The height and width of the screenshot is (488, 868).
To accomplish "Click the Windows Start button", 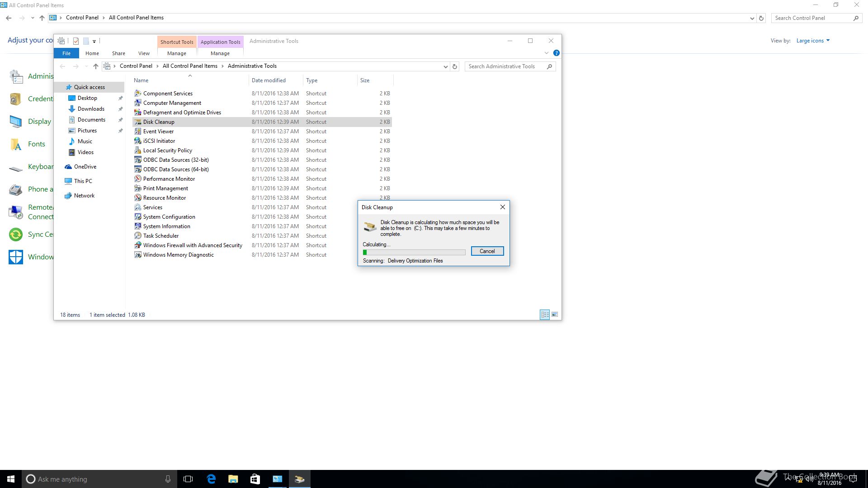I will pos(11,479).
